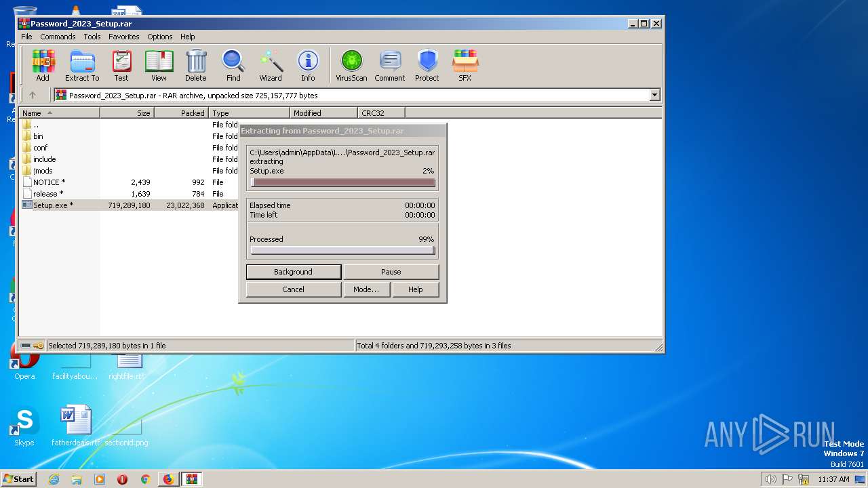Viewport: 868px width, 488px height.
Task: Open the Commands menu
Action: coord(58,37)
